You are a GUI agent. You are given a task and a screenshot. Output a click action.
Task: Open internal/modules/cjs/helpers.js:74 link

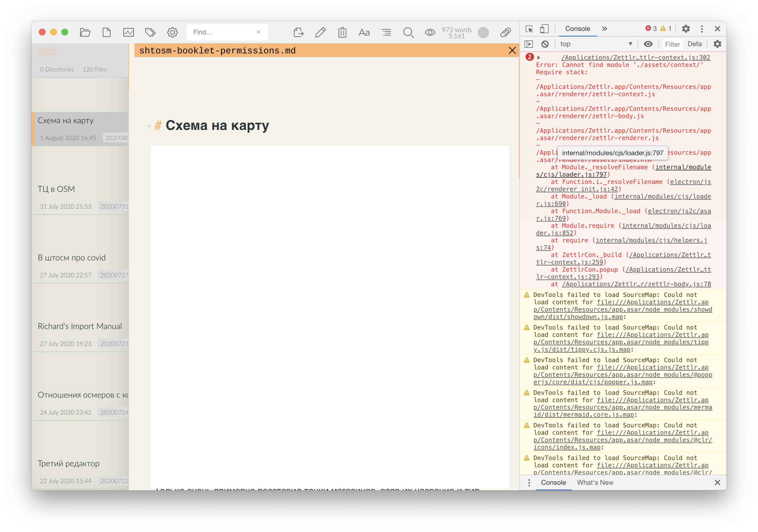click(x=622, y=244)
